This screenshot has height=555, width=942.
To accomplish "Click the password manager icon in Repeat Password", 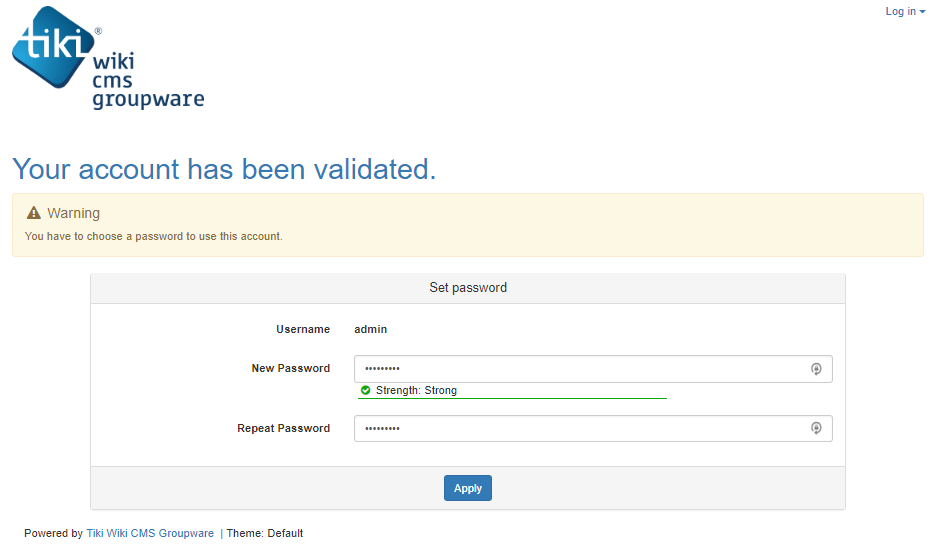I will [x=816, y=429].
